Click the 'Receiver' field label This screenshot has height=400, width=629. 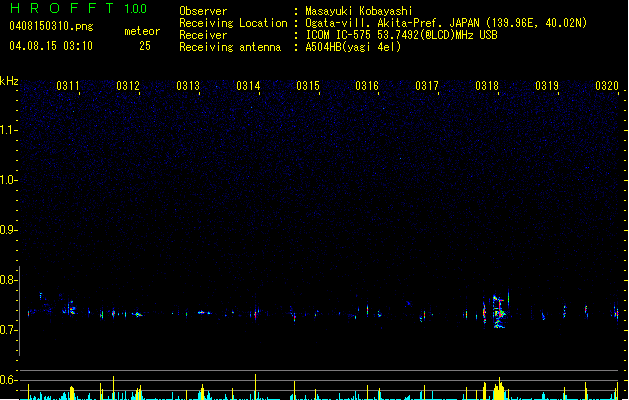pyautogui.click(x=203, y=35)
